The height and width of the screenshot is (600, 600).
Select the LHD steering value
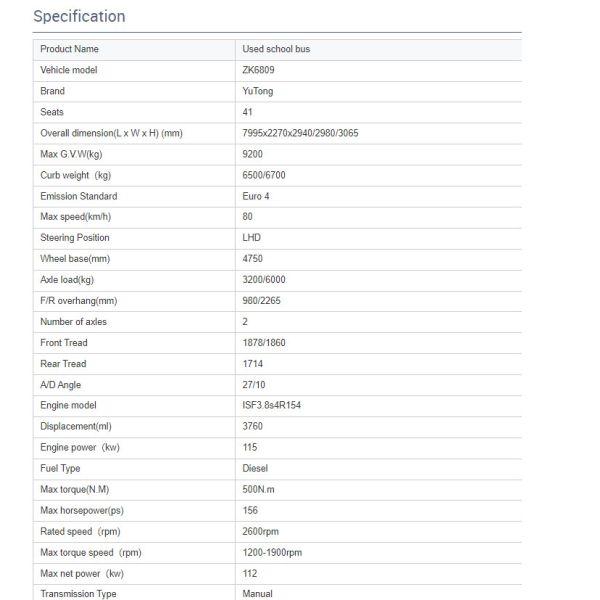[x=252, y=238]
